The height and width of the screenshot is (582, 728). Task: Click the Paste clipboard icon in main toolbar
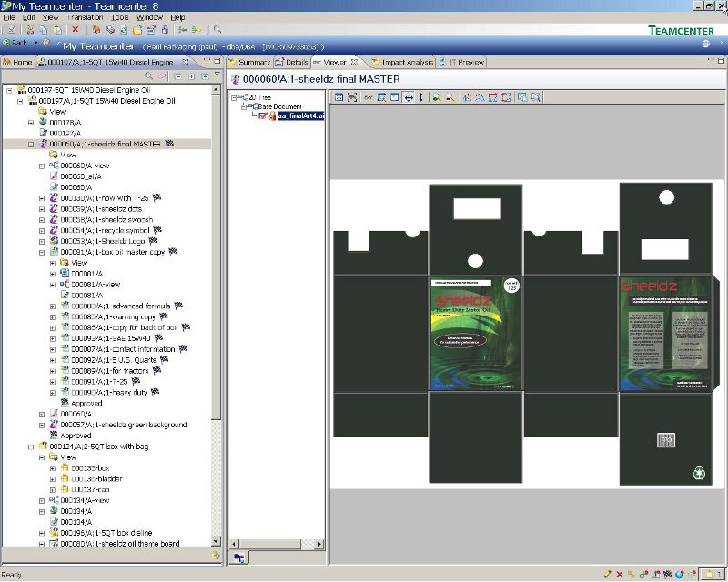[x=57, y=30]
